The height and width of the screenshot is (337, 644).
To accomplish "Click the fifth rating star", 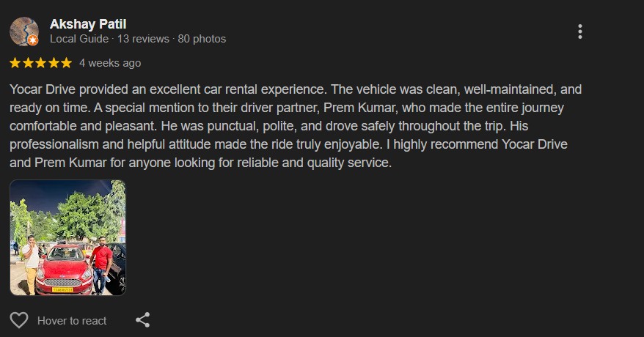I will 66,63.
